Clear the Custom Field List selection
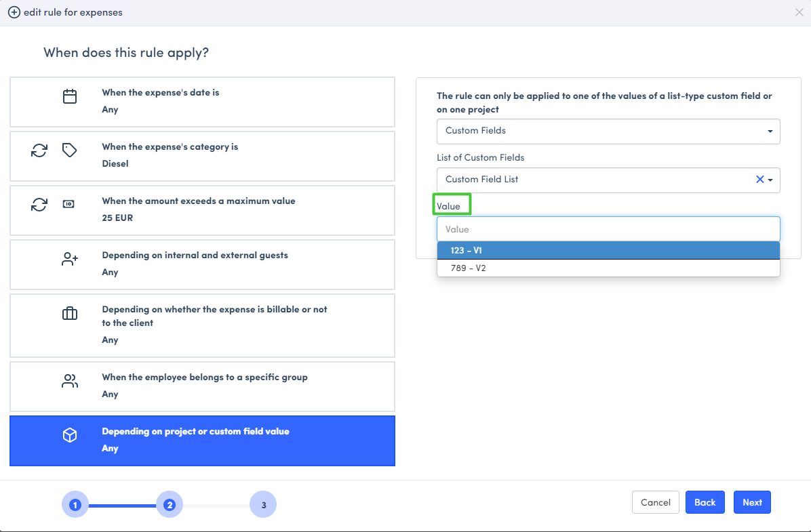Viewport: 811px width, 532px height. (x=759, y=180)
